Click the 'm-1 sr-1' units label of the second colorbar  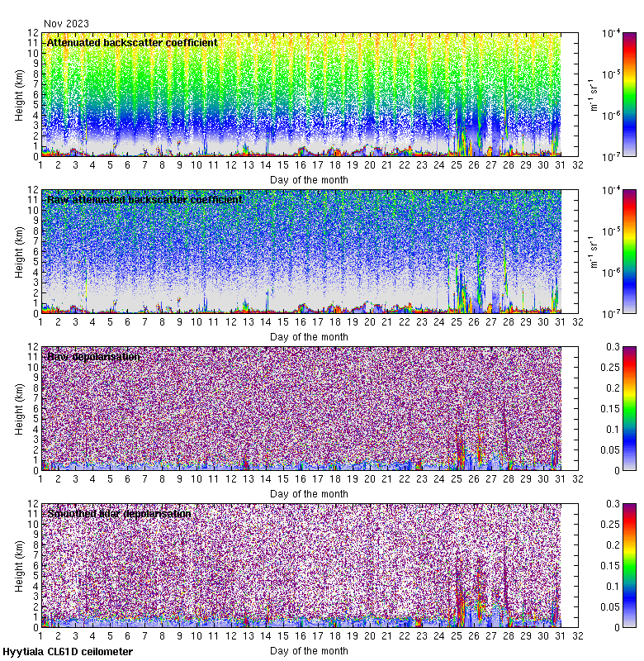click(594, 252)
